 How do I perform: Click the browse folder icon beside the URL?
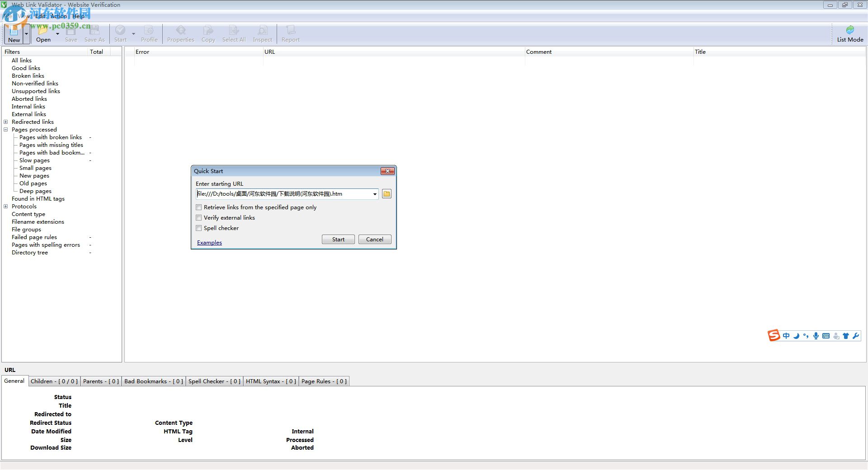coord(387,194)
